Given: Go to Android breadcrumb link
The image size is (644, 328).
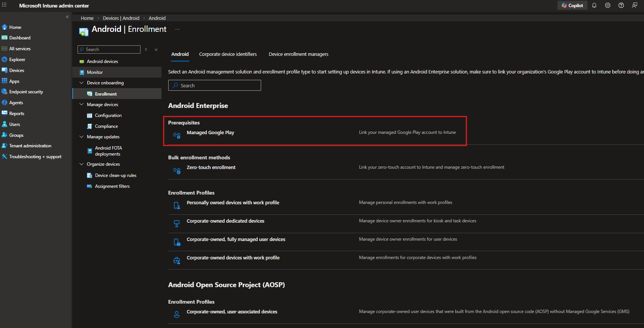Looking at the screenshot, I should pos(157,18).
